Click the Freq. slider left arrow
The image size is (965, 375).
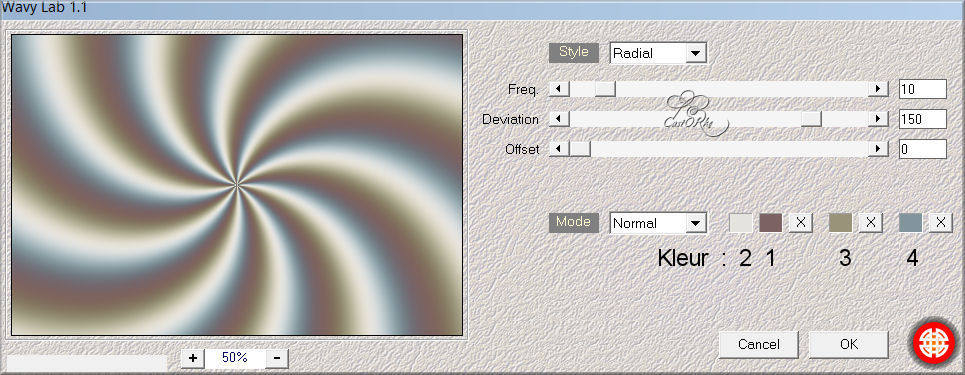coord(559,89)
